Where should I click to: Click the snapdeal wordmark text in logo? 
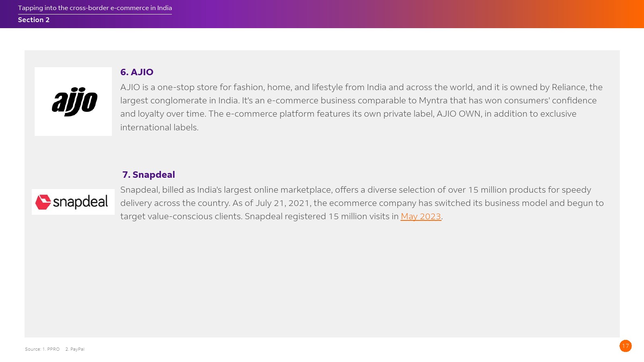[x=80, y=202]
